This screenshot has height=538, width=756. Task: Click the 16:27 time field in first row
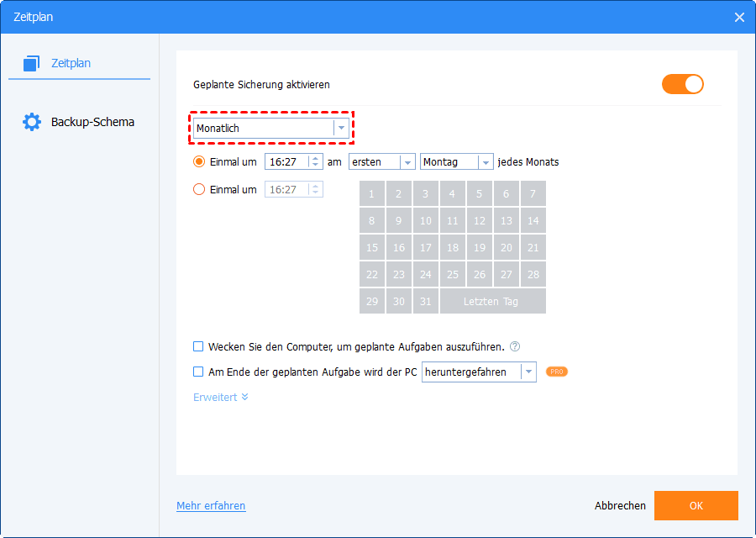coord(286,162)
